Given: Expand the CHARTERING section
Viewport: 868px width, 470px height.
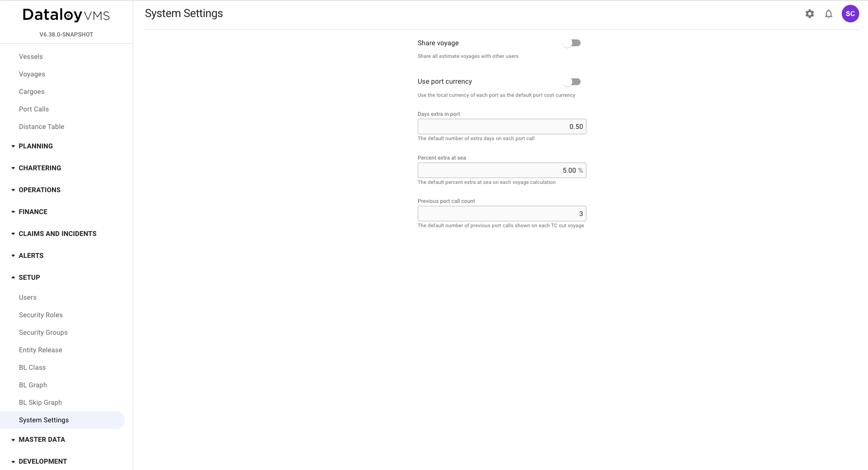Looking at the screenshot, I should (x=40, y=168).
